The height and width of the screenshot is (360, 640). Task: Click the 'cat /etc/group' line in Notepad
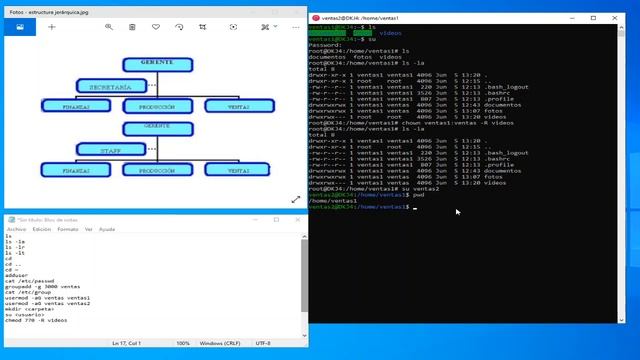pyautogui.click(x=28, y=292)
